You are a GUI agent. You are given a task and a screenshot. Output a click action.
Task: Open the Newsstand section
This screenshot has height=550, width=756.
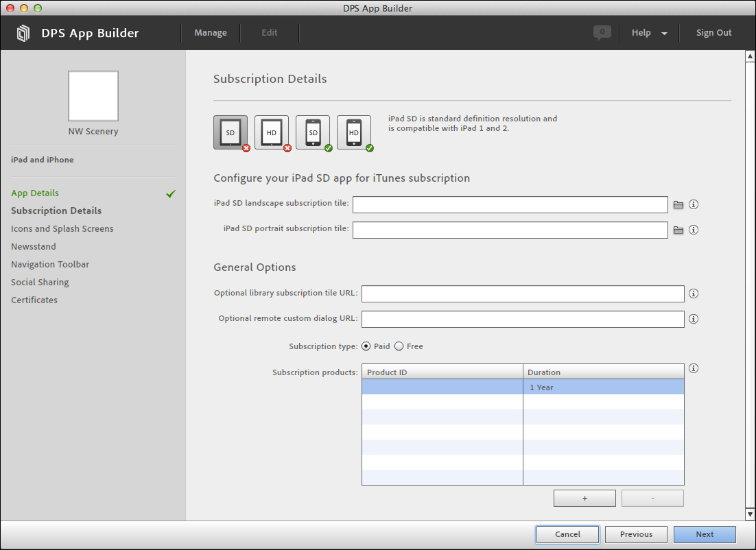[33, 246]
